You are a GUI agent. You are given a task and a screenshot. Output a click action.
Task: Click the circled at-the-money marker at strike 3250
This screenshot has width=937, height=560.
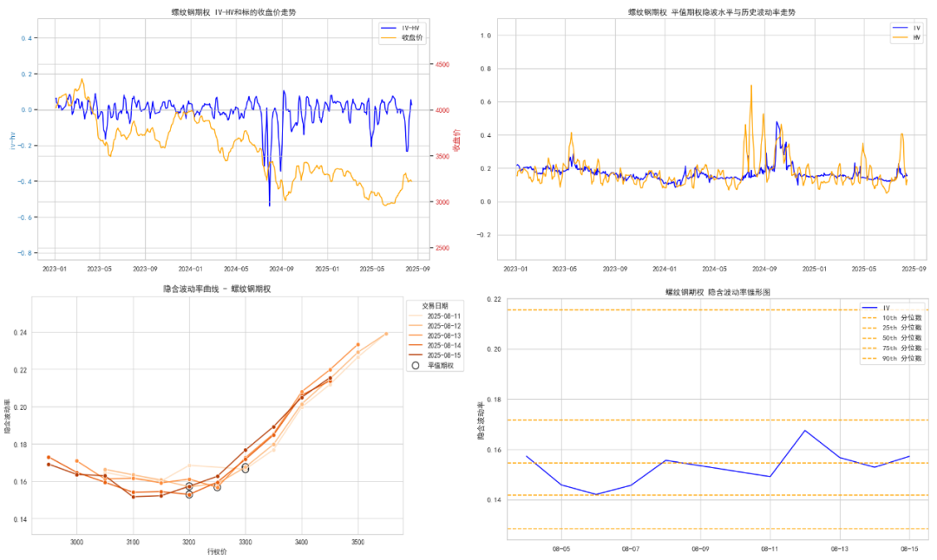pos(218,487)
